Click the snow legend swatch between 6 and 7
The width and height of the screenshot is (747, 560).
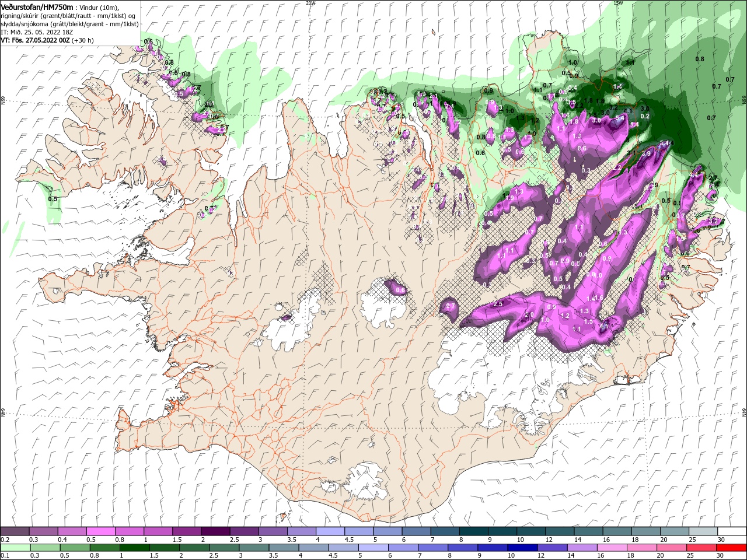tap(416, 531)
